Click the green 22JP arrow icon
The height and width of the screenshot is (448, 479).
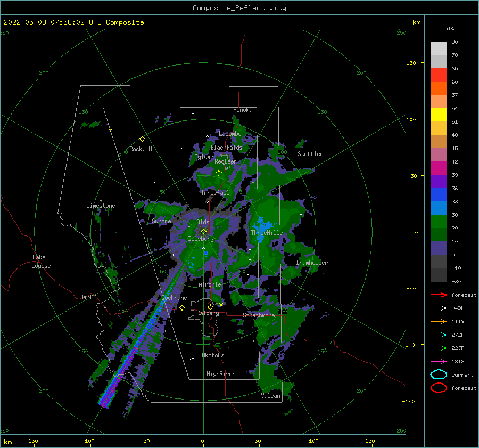point(439,348)
